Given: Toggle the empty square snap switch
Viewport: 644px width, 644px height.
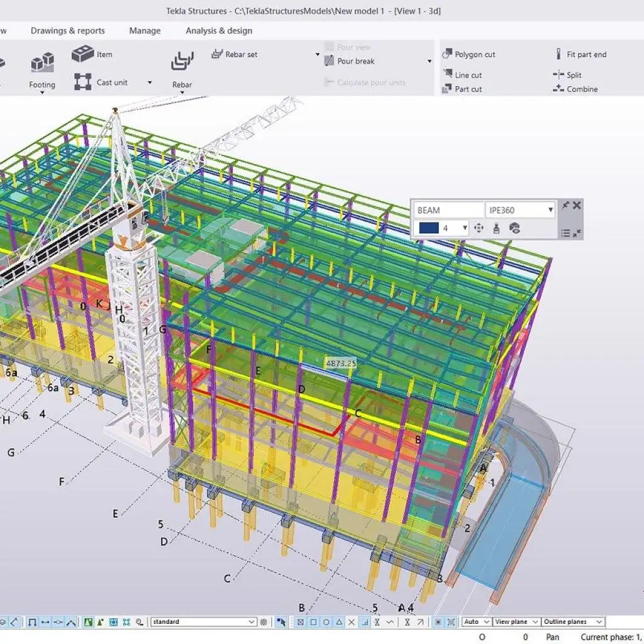Looking at the screenshot, I should (313, 622).
